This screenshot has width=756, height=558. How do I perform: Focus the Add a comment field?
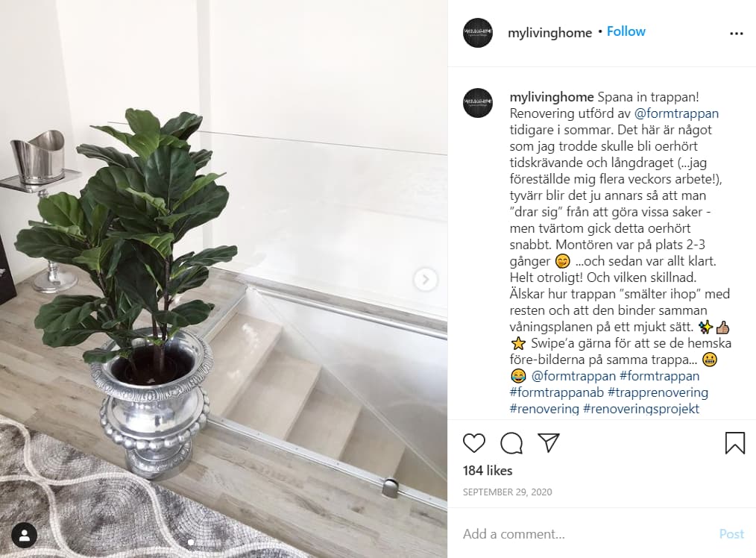pyautogui.click(x=586, y=534)
